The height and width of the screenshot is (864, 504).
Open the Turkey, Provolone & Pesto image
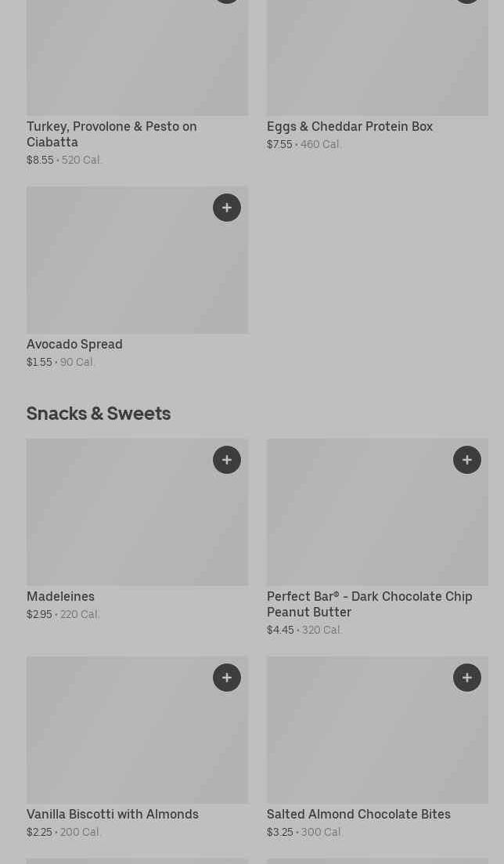pyautogui.click(x=137, y=59)
